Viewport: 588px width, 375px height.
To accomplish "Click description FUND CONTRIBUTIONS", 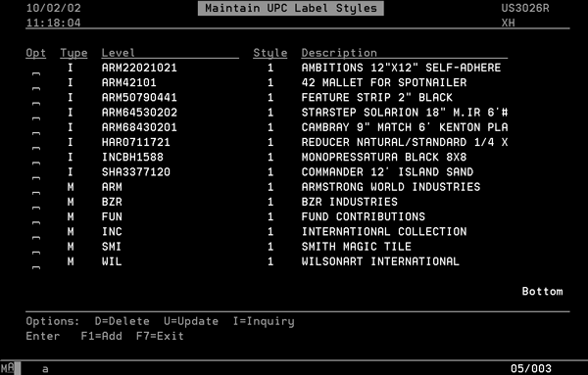I will (x=364, y=217).
